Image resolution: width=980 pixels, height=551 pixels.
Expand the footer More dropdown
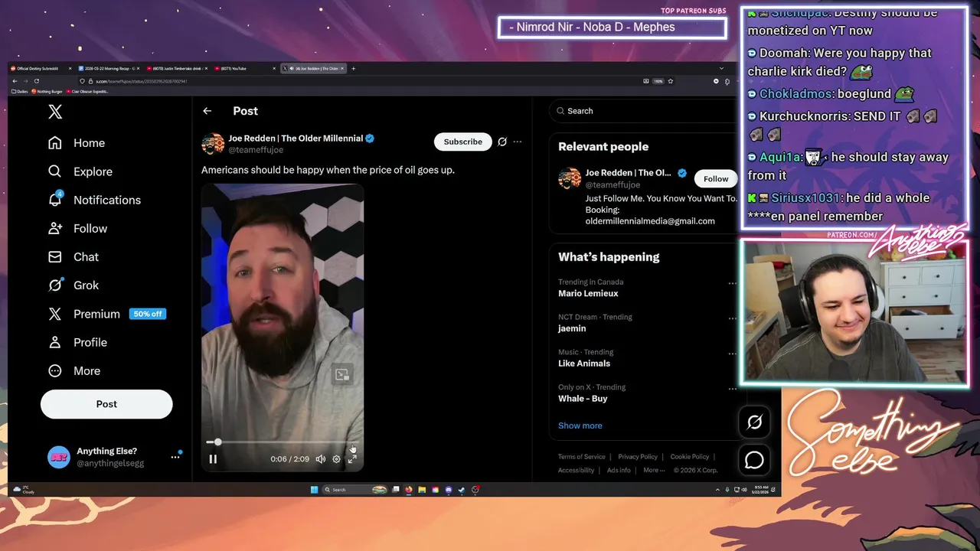click(x=653, y=471)
